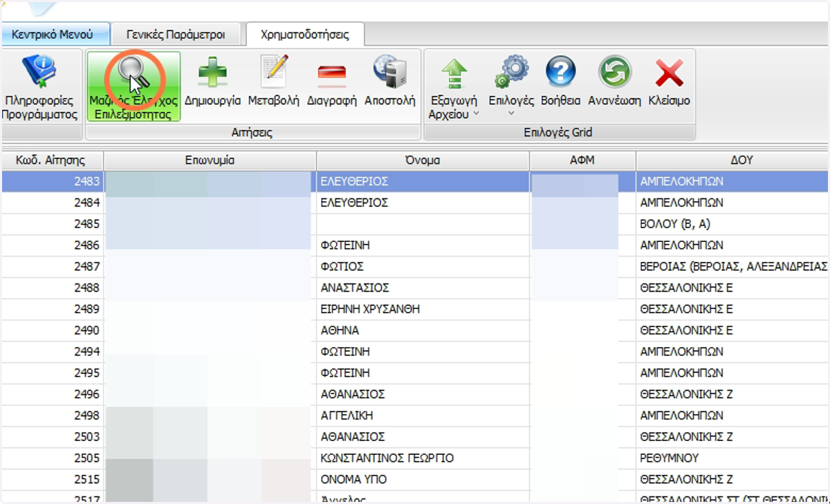Image resolution: width=830 pixels, height=504 pixels.
Task: Click application code 2487 cell
Action: [x=52, y=267]
